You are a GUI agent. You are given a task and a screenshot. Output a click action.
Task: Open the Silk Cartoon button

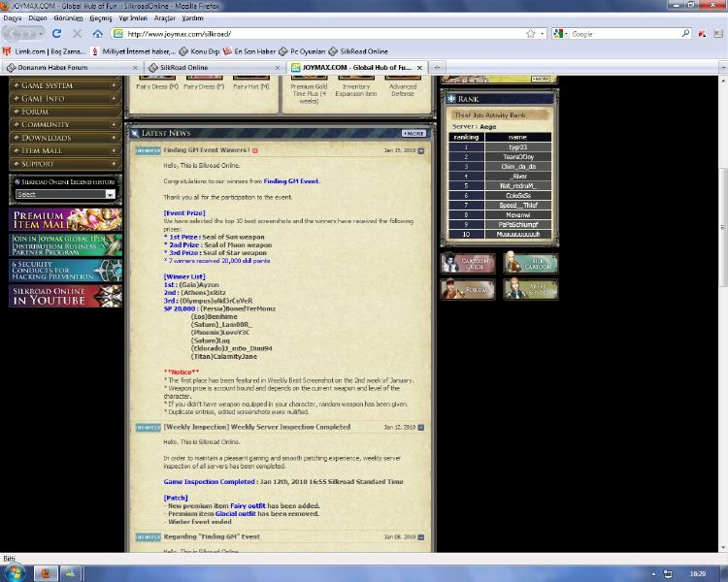pos(531,264)
